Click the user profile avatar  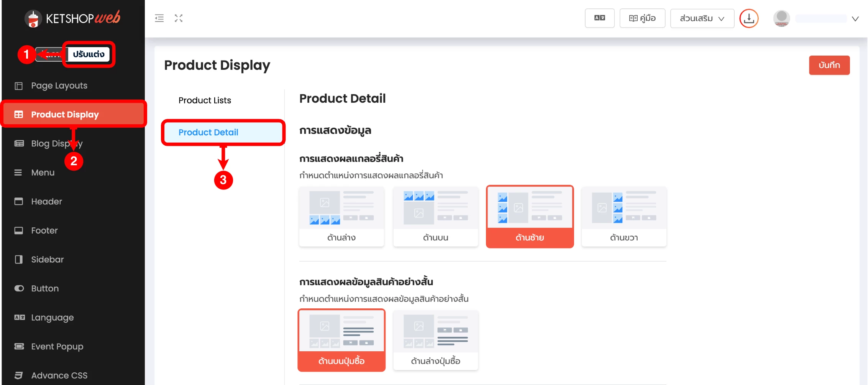[781, 18]
